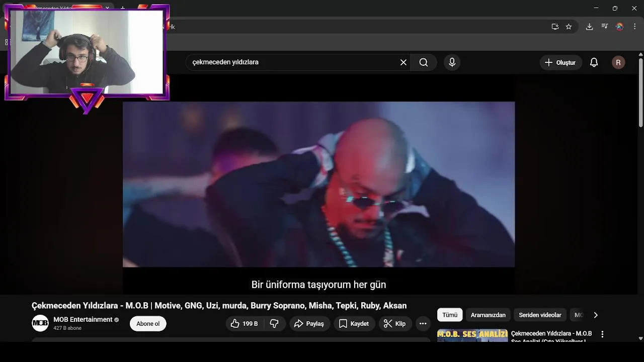Screen dimensions: 644x362
Task: Select the Seriden videolar chip
Action: [540, 315]
